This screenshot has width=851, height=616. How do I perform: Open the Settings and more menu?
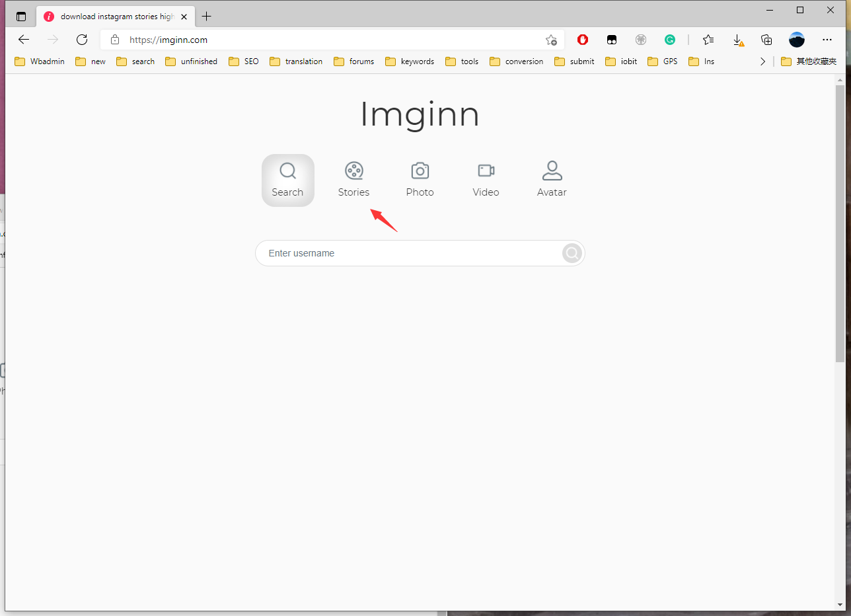pyautogui.click(x=827, y=40)
